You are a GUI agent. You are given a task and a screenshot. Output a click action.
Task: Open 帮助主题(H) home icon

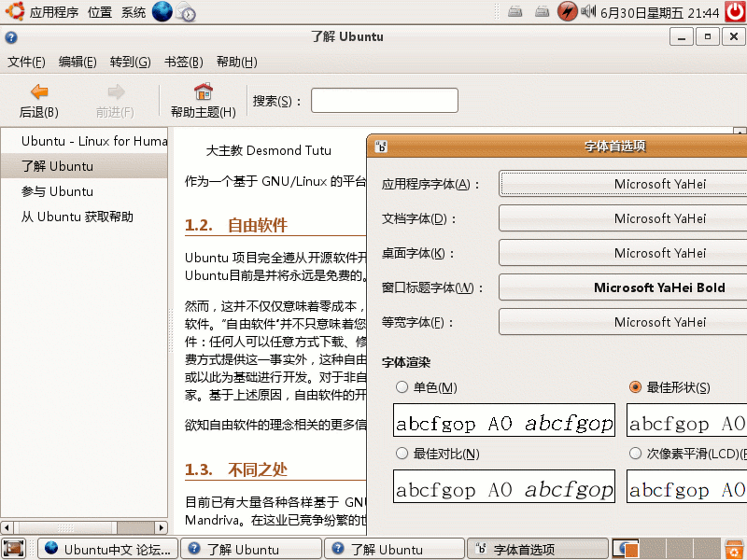coord(204,102)
